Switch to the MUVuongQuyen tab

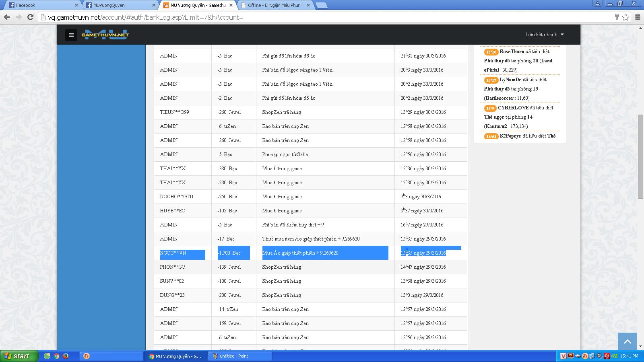point(117,5)
